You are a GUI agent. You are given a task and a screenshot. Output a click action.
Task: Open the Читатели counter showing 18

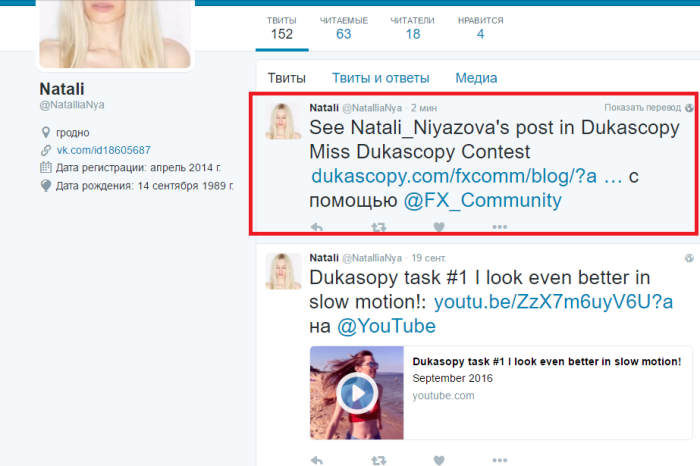point(412,29)
